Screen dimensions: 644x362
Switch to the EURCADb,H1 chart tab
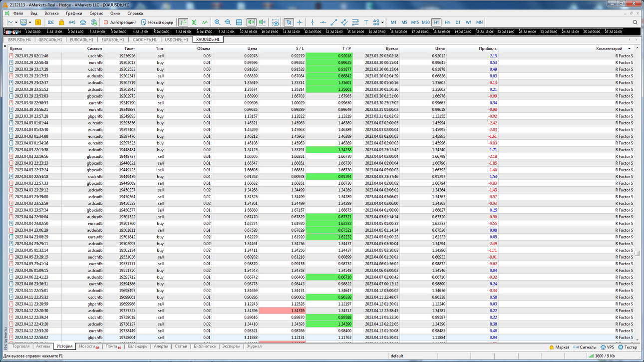pyautogui.click(x=82, y=39)
